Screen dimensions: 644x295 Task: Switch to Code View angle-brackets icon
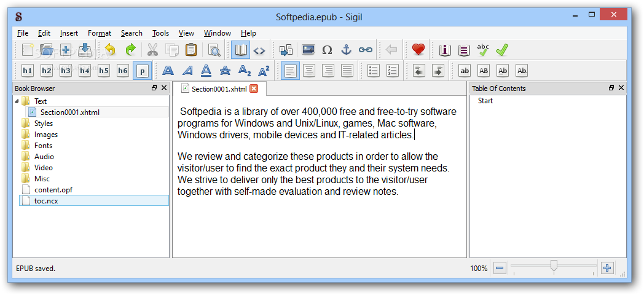coord(259,50)
